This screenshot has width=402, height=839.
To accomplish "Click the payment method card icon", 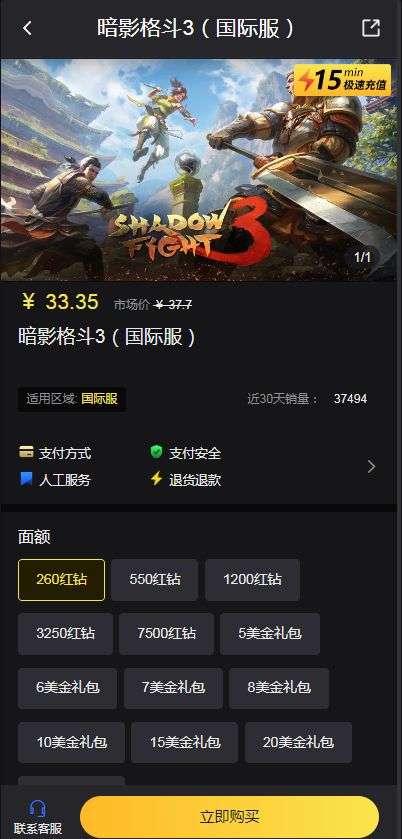I will [26, 452].
